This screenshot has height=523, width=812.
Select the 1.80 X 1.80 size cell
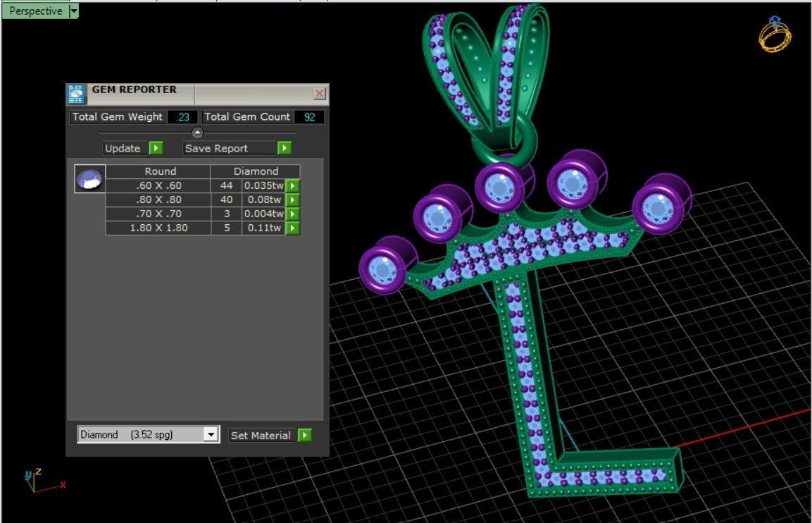click(158, 228)
